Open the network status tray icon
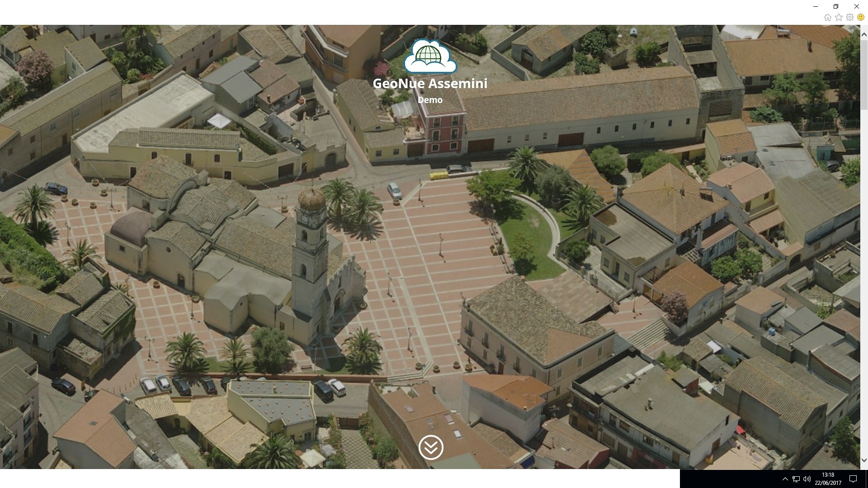Viewport: 868px width, 488px height. (796, 479)
